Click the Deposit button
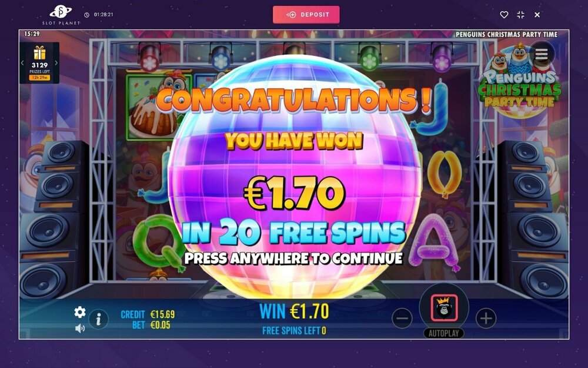The image size is (588, 368). coord(306,15)
